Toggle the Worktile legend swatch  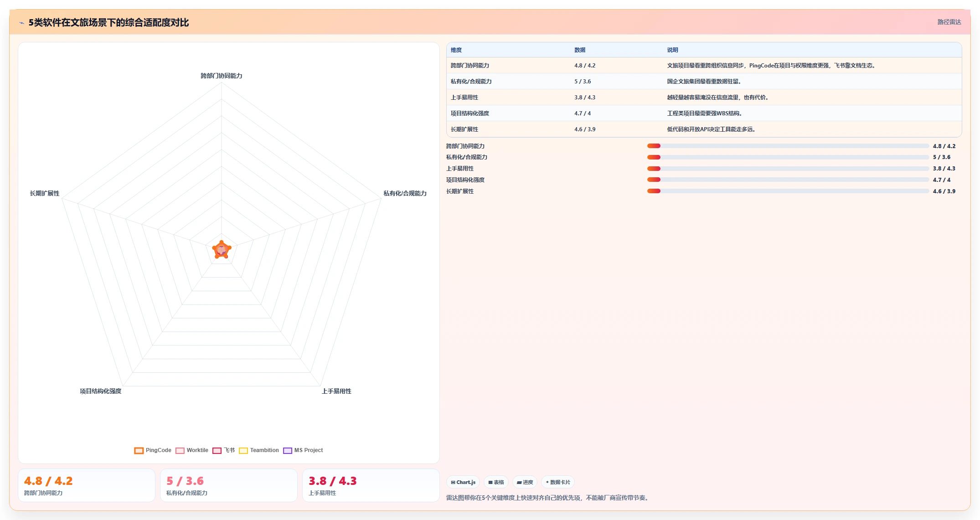tap(180, 450)
